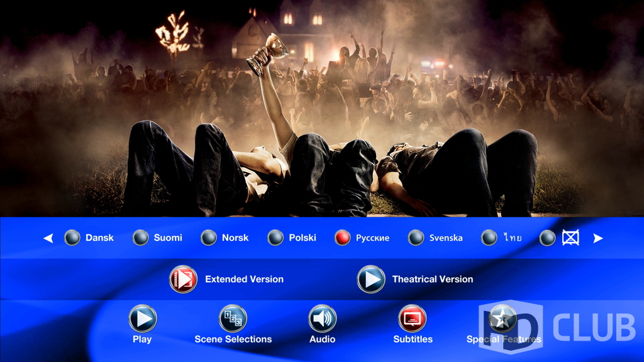
Task: Pick the Polski radio button
Action: point(275,238)
